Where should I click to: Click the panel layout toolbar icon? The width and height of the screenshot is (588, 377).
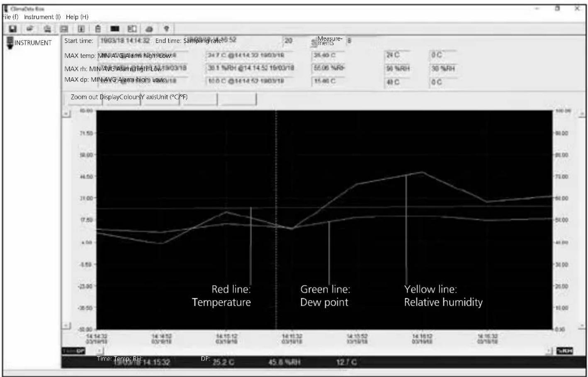[x=132, y=29]
